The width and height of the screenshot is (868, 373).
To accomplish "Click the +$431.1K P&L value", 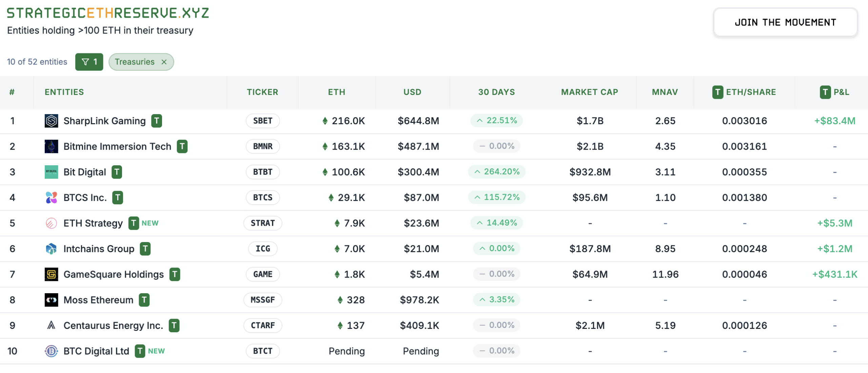I will 835,274.
